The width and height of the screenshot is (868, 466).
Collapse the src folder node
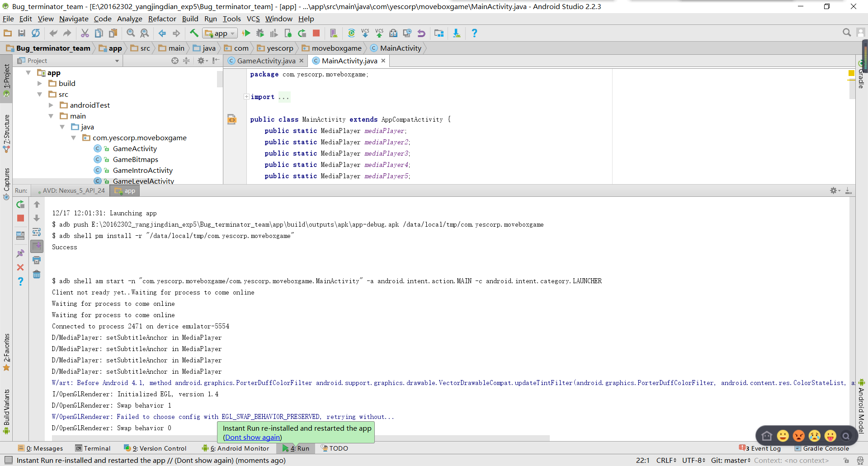click(40, 94)
